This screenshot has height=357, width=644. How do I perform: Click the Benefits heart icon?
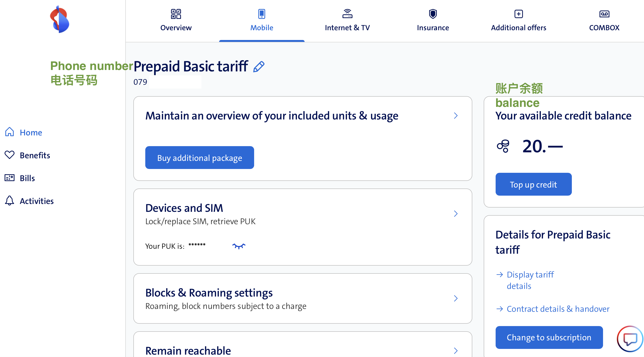(x=10, y=155)
